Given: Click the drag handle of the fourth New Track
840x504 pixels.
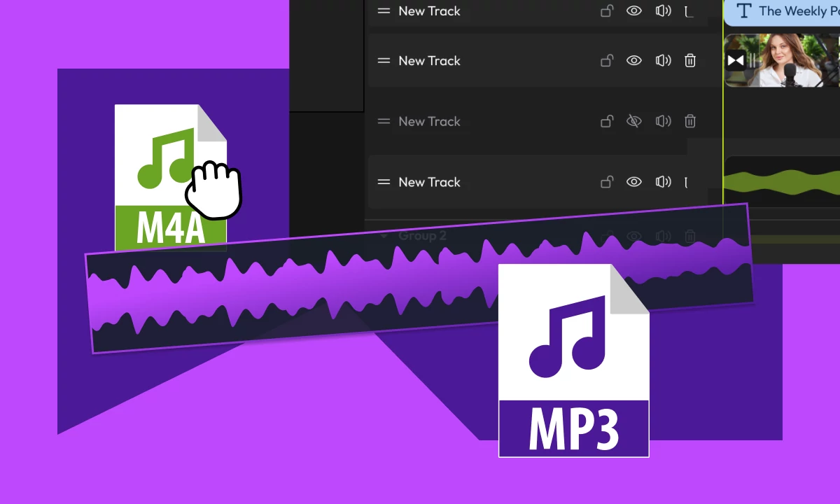Looking at the screenshot, I should point(384,182).
